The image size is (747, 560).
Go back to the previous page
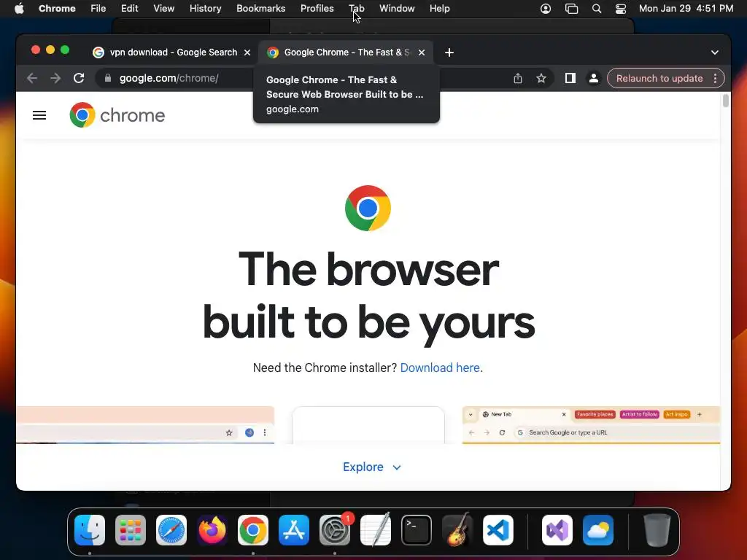tap(32, 78)
